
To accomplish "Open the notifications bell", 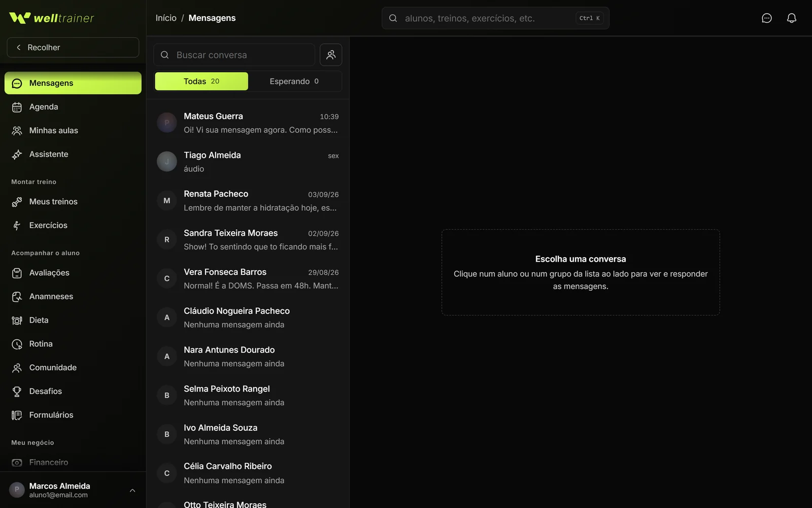I will (791, 18).
